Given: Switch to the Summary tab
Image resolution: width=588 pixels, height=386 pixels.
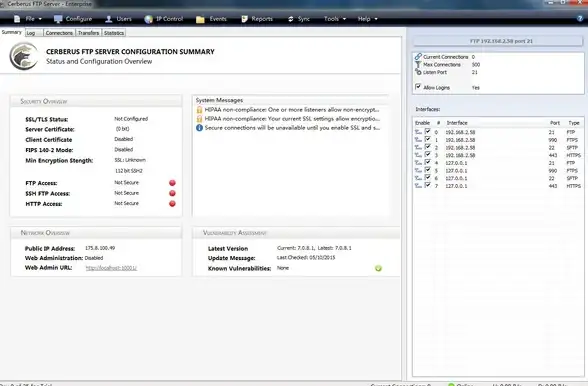Looking at the screenshot, I should click(12, 32).
